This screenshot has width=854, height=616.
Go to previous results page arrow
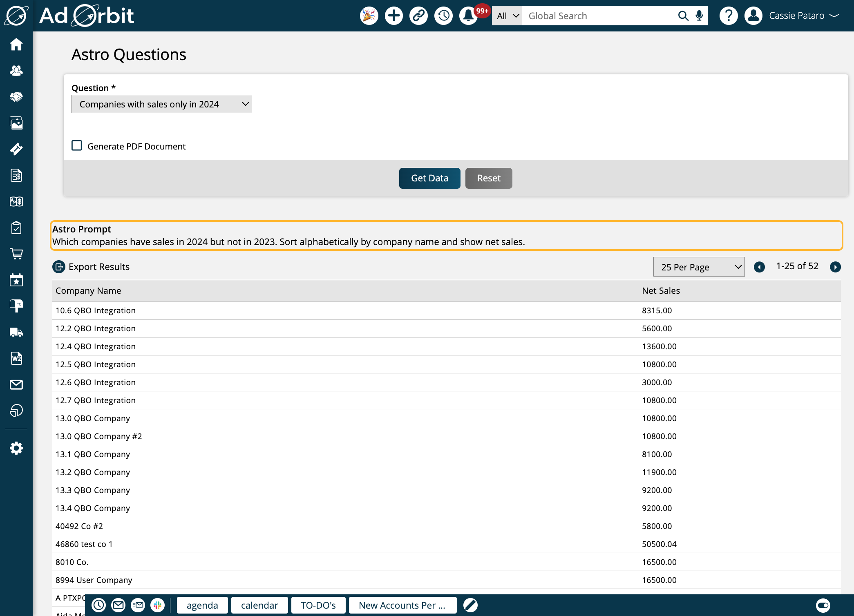pos(760,267)
